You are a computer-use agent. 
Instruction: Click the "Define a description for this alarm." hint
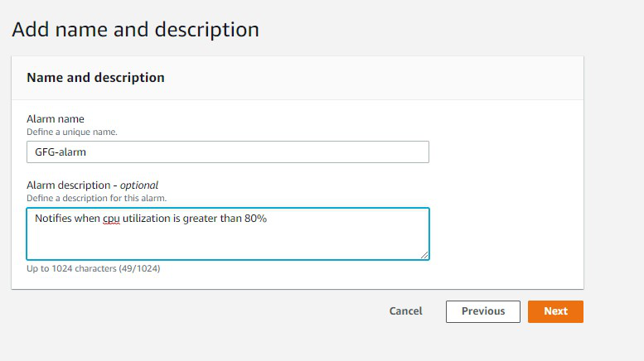coord(96,198)
